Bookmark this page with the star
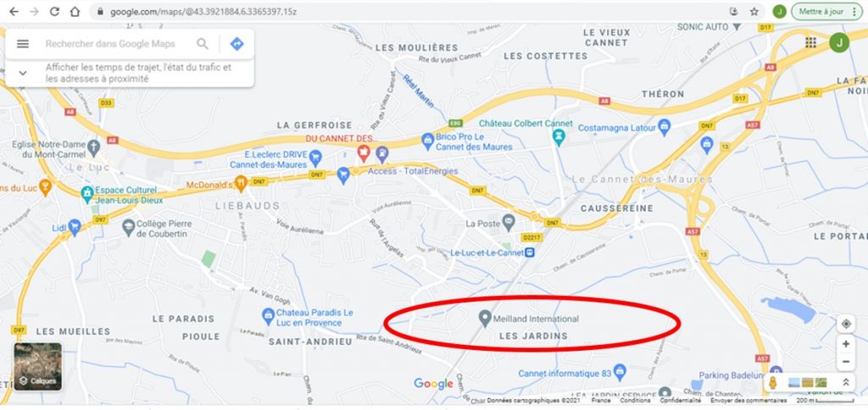868x410 pixels. pos(754,12)
